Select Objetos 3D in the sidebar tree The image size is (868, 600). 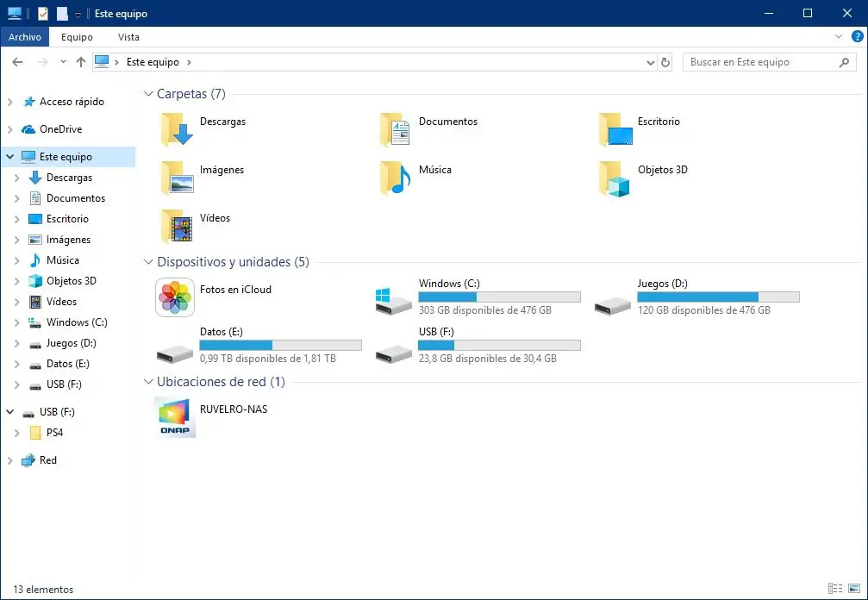71,281
